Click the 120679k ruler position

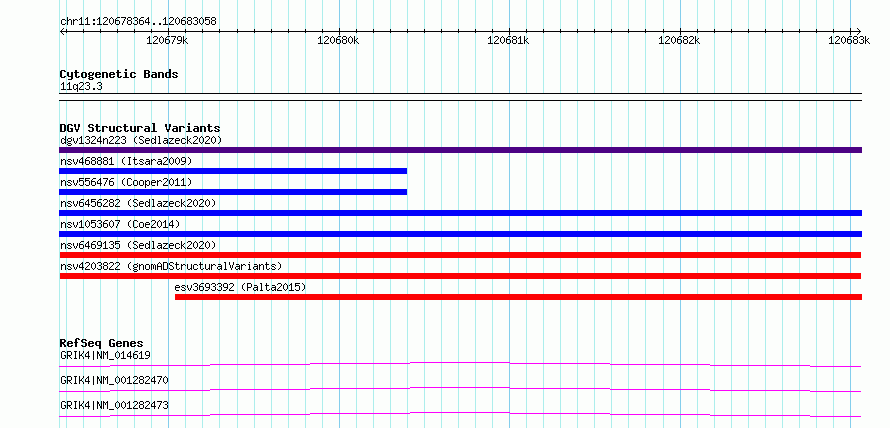pyautogui.click(x=167, y=41)
